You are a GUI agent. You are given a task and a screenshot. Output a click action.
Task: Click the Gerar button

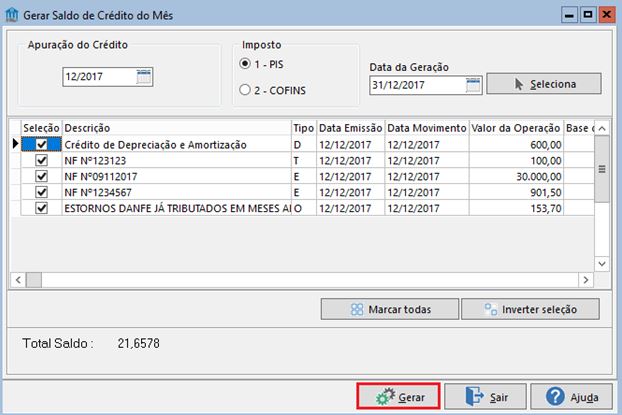tap(398, 396)
